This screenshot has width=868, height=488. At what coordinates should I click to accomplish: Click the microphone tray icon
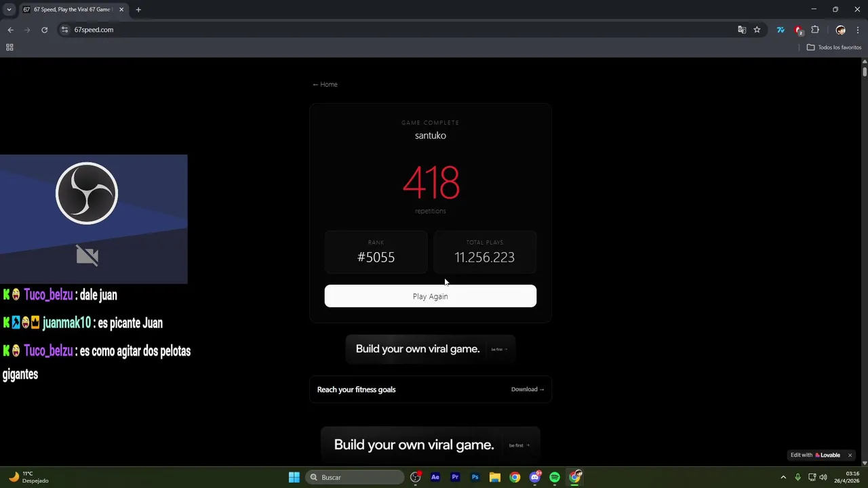798,477
